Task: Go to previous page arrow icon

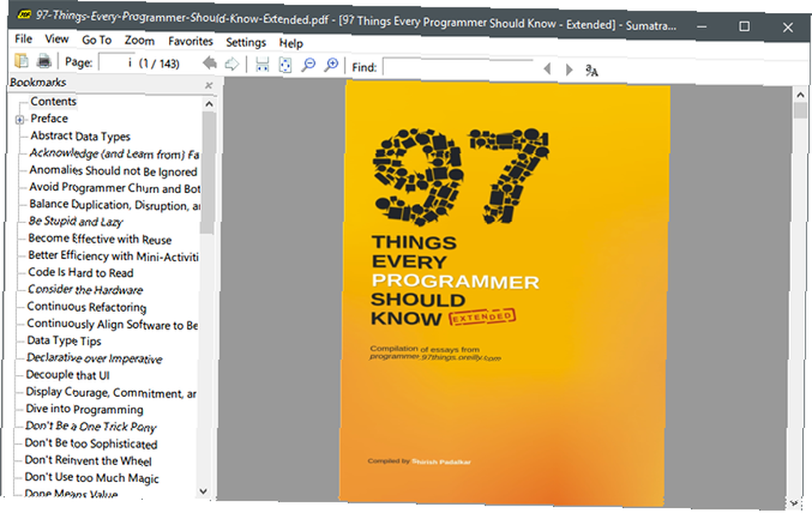Action: pos(209,63)
